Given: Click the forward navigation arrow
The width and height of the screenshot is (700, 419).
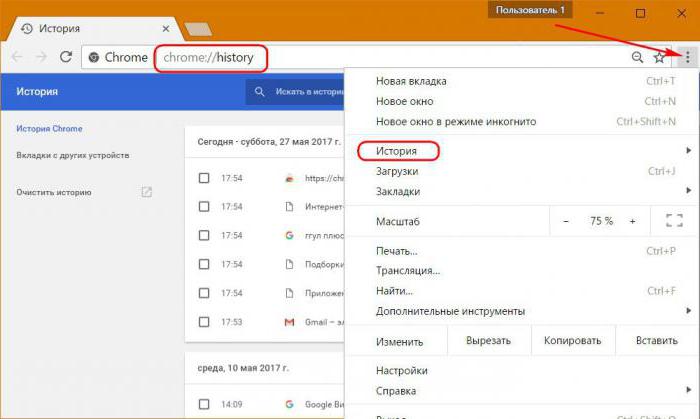Looking at the screenshot, I should pyautogui.click(x=42, y=57).
